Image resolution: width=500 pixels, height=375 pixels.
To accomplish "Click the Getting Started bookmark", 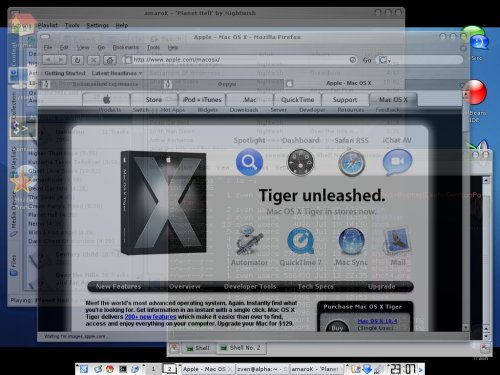I will tap(65, 73).
